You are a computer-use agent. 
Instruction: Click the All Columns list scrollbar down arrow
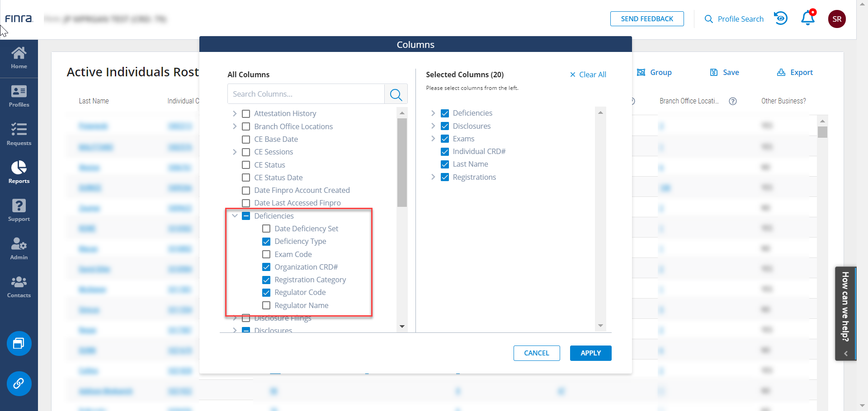(402, 326)
